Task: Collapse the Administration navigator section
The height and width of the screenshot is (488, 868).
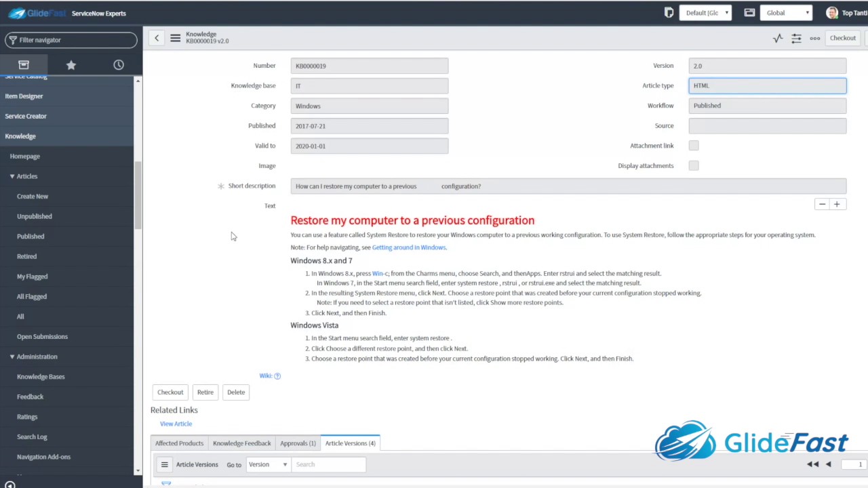Action: coord(12,357)
